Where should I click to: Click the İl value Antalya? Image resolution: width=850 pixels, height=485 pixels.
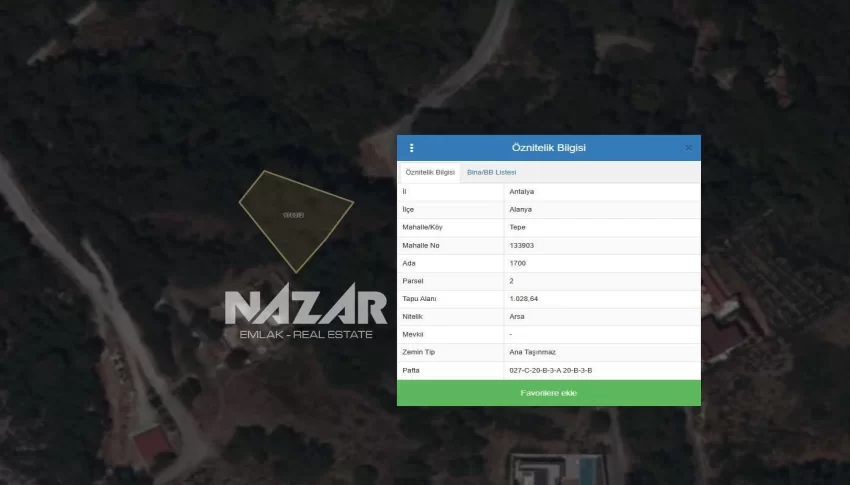522,191
